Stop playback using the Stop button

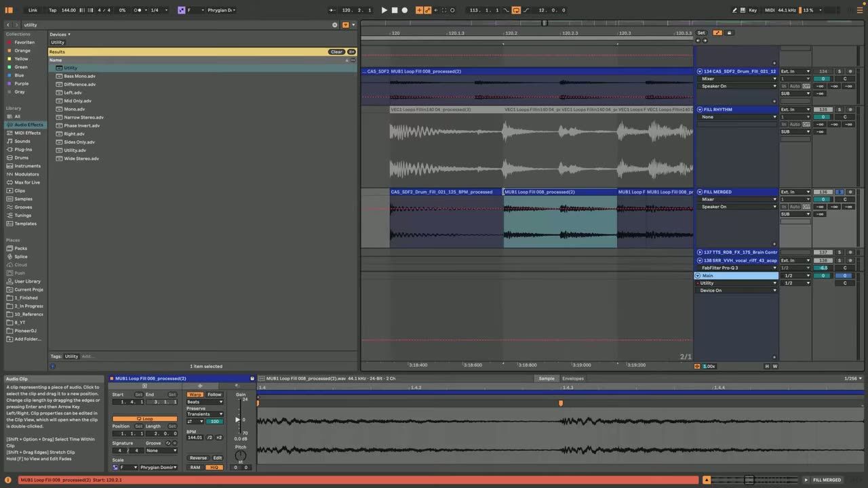point(395,10)
